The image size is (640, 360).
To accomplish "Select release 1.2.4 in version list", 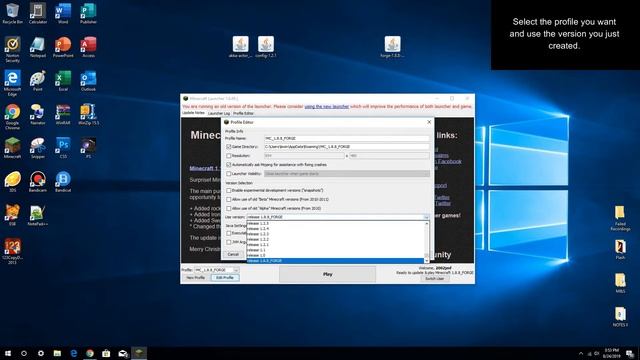I will 336,229.
